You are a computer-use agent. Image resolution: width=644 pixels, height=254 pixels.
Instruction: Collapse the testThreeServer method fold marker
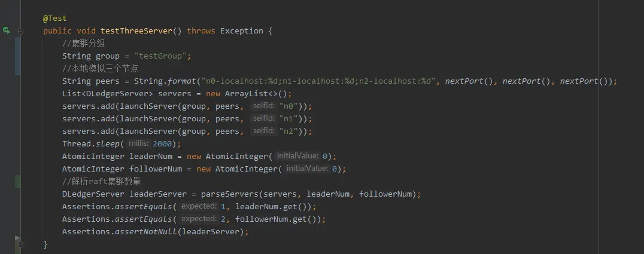(x=20, y=30)
